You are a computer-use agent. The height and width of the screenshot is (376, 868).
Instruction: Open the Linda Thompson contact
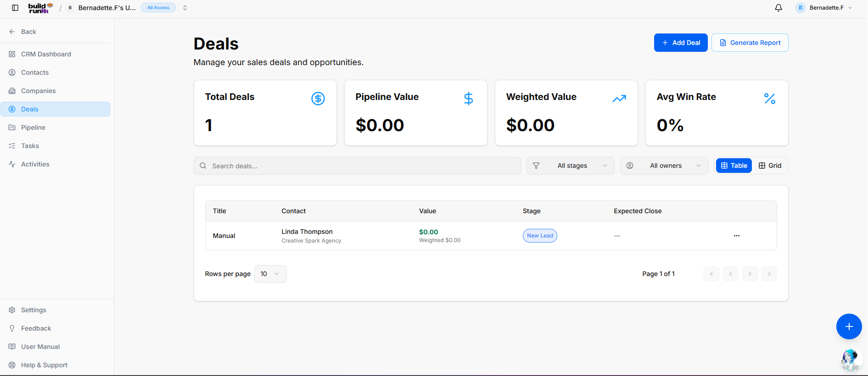pos(307,232)
